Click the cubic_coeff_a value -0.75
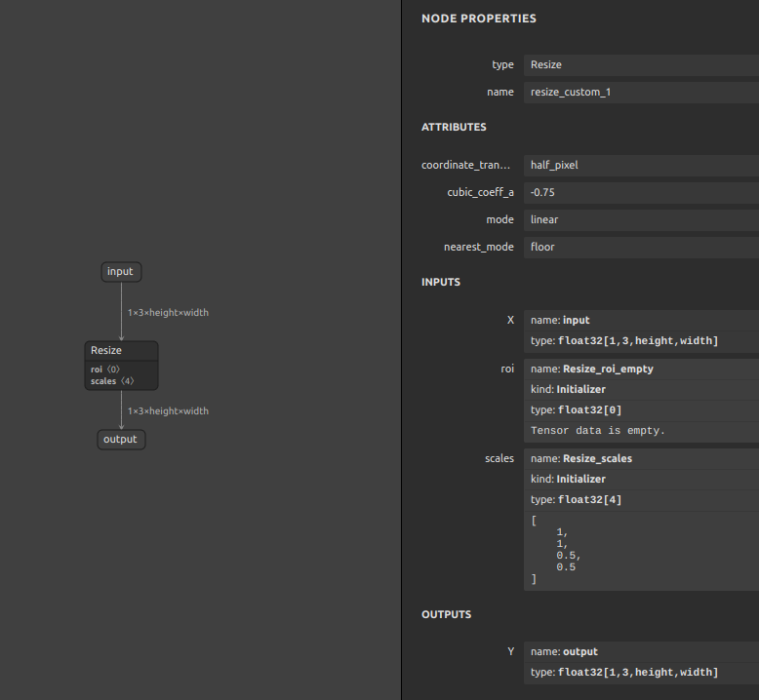759x700 pixels. pyautogui.click(x=641, y=192)
